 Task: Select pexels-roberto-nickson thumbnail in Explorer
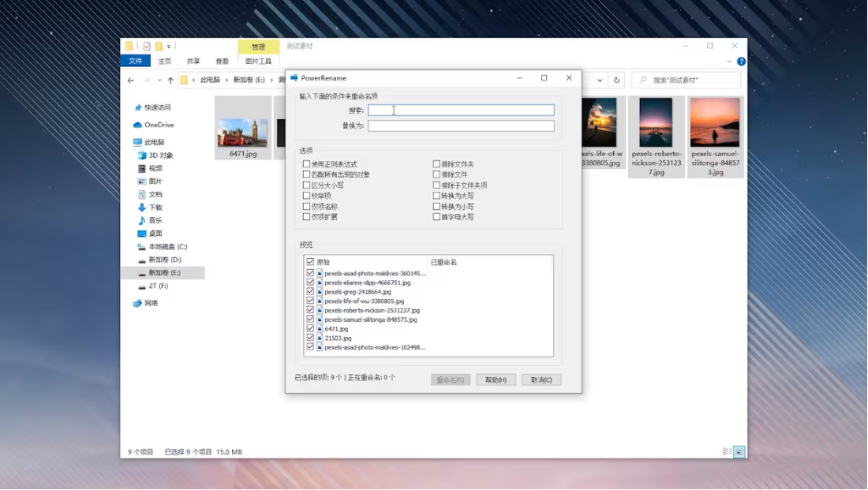657,137
